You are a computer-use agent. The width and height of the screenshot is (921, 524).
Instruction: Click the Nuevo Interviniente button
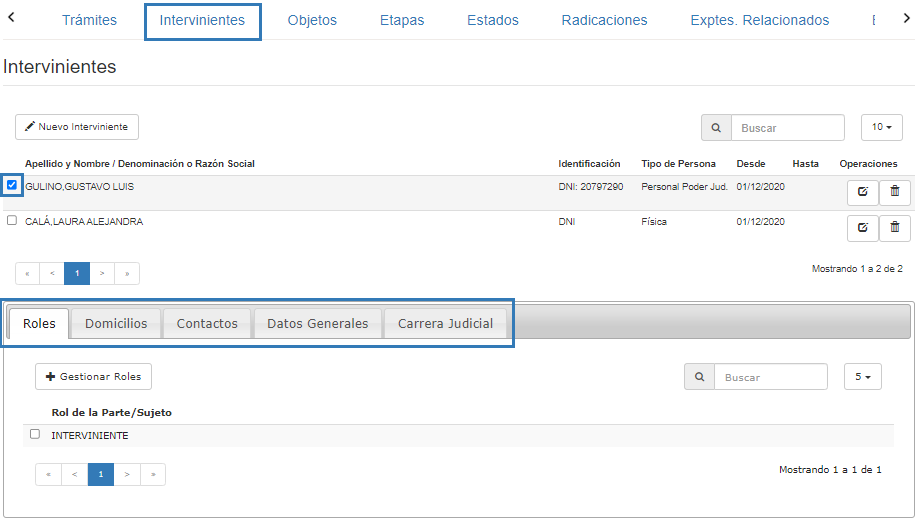77,127
